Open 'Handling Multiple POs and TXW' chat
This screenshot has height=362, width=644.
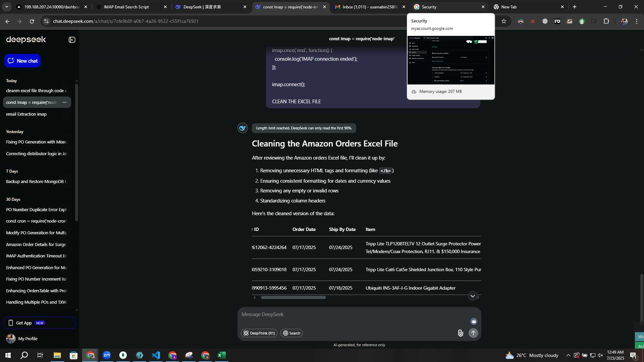37,302
